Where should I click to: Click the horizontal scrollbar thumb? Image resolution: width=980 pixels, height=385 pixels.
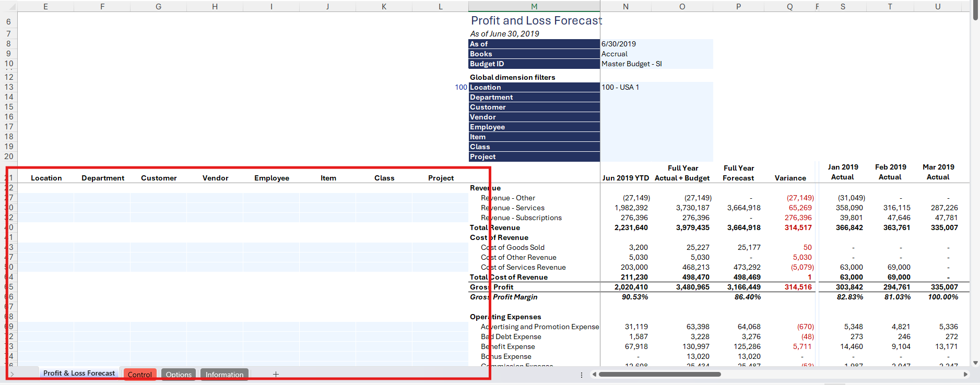click(x=659, y=374)
